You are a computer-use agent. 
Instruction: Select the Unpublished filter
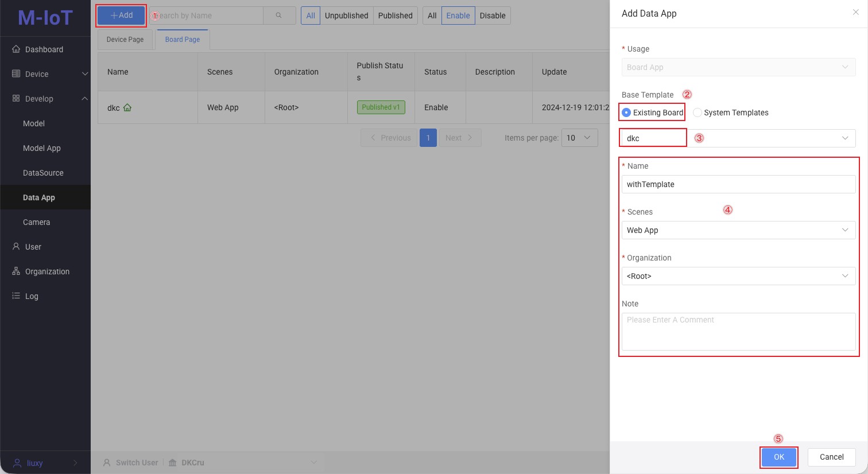tap(346, 15)
